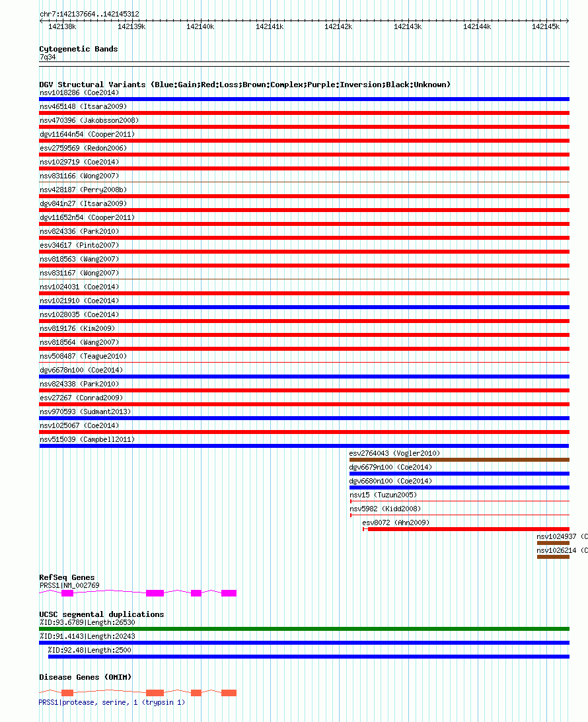Click nsv428187 (Perry2008b) label
588x722 pixels.
tap(83, 189)
